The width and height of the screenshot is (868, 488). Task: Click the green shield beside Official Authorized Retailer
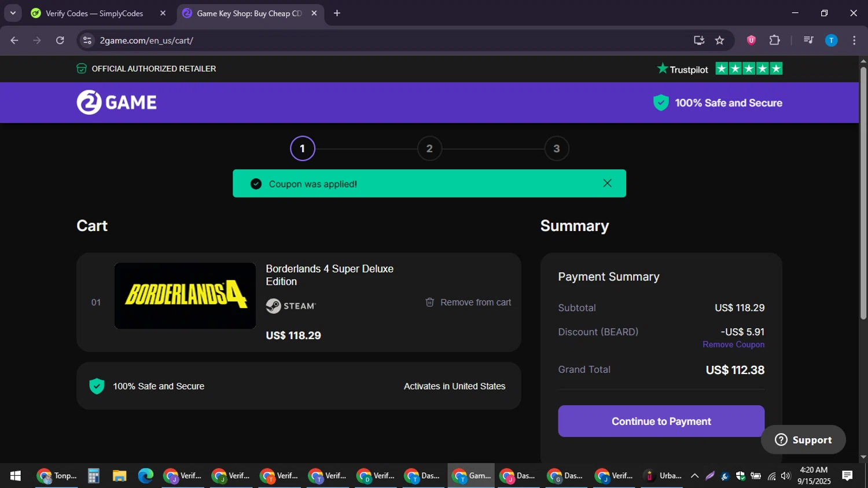coord(82,69)
